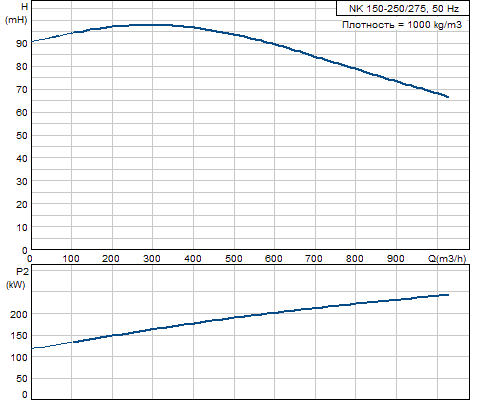The image size is (500, 400).
Task: Click the 200 tick on the power axis
Action: click(19, 314)
